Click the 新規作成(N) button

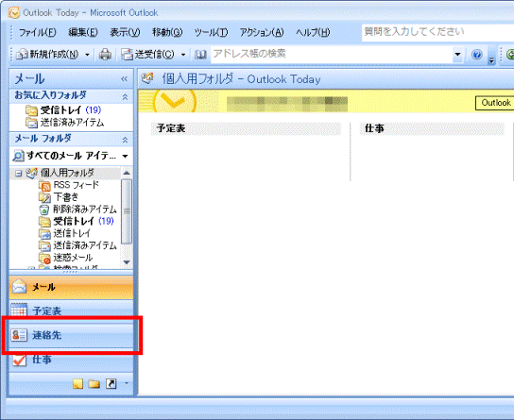click(47, 55)
